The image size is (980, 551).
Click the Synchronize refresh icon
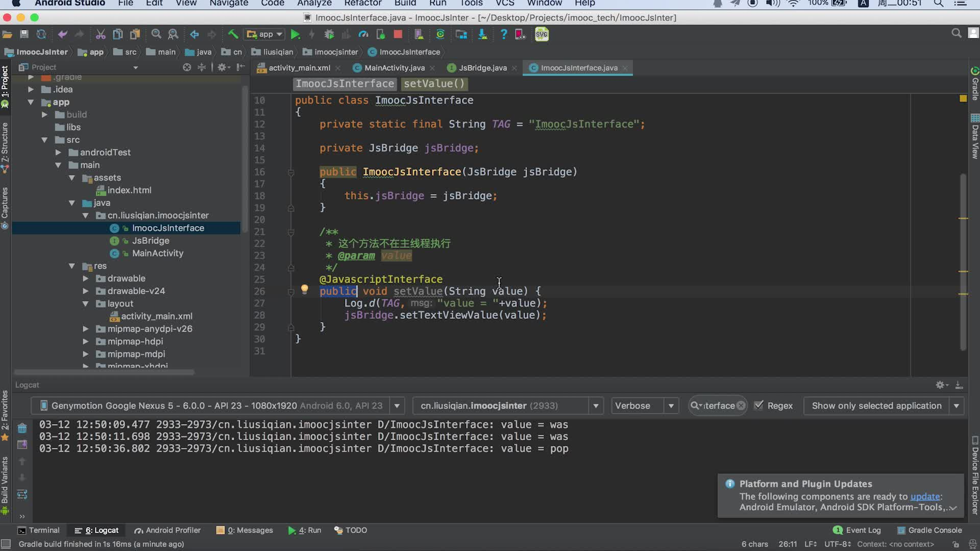tap(41, 35)
